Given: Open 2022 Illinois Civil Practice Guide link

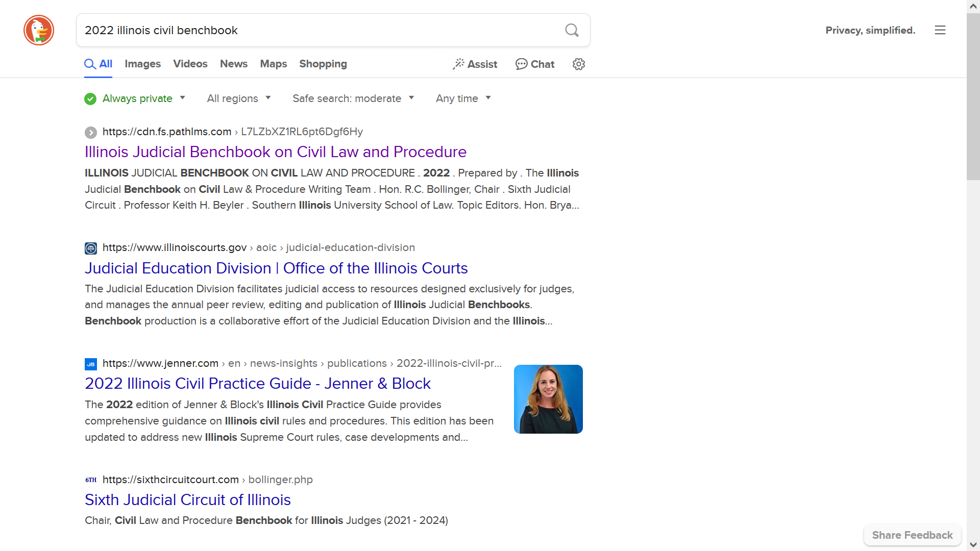Looking at the screenshot, I should point(257,384).
